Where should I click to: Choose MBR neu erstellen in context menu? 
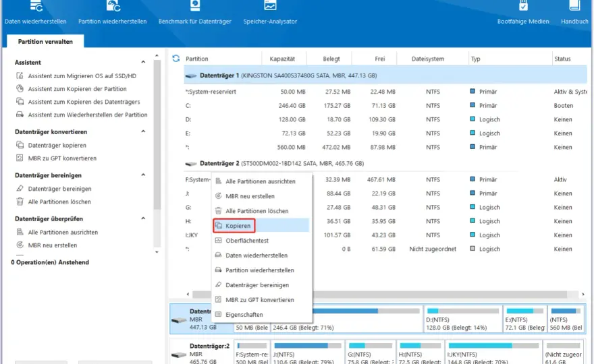click(262, 196)
